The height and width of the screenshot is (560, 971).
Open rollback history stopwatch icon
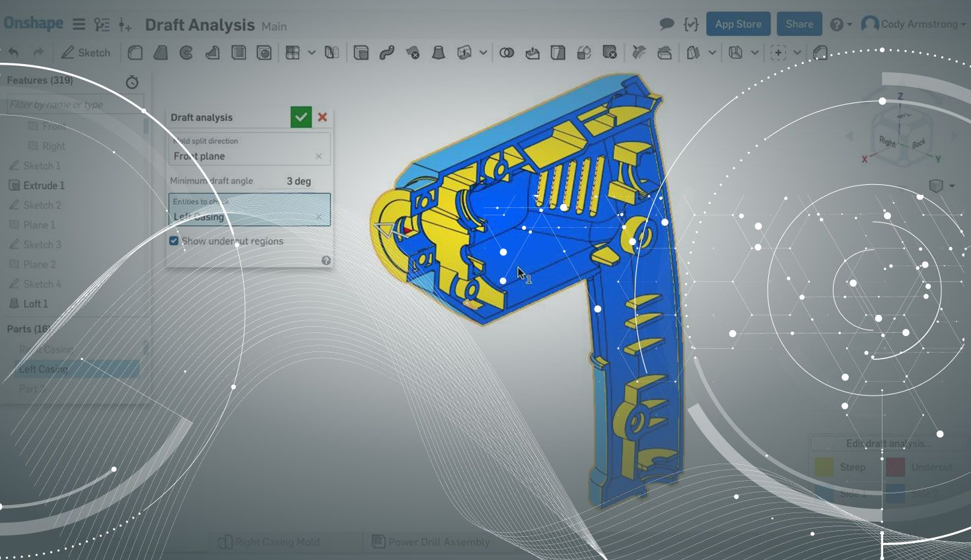[x=132, y=82]
